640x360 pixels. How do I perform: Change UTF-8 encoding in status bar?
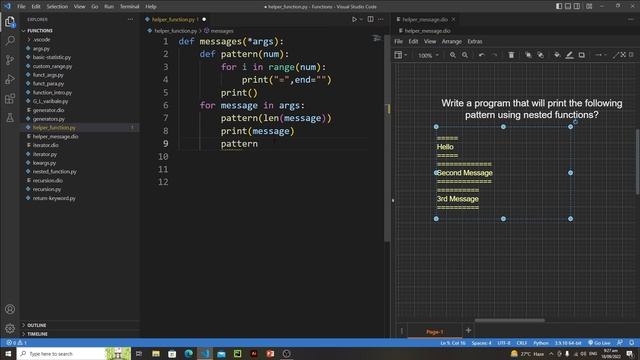coord(504,343)
